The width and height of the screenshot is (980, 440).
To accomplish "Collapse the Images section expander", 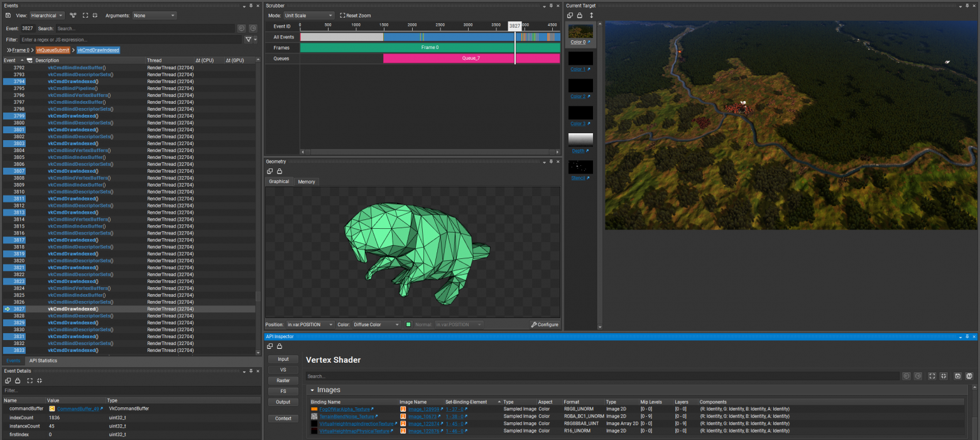I will [312, 390].
